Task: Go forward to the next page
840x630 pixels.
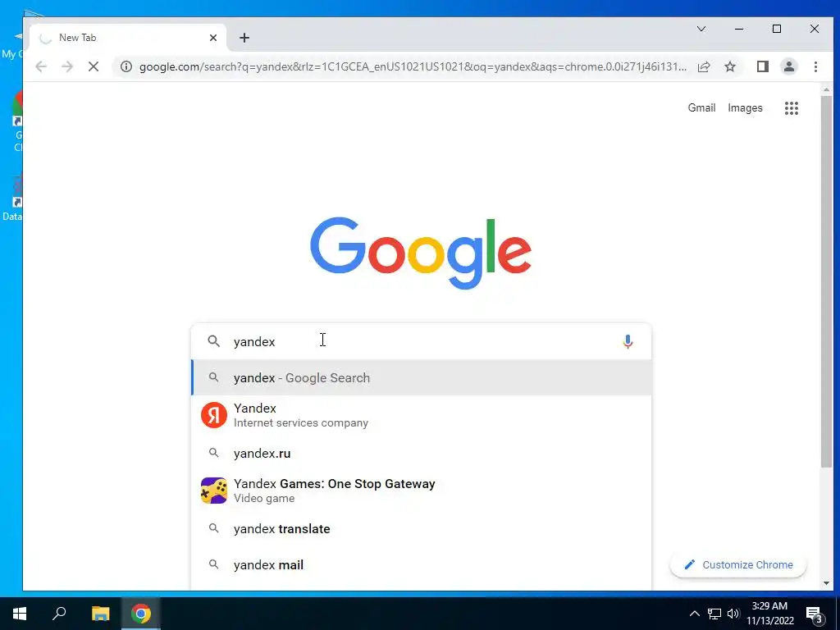Action: click(x=67, y=66)
